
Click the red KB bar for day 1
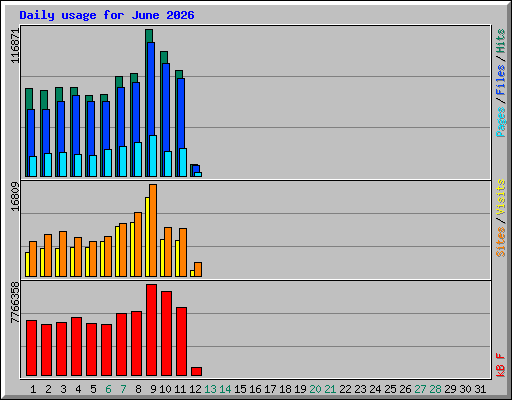pos(31,348)
